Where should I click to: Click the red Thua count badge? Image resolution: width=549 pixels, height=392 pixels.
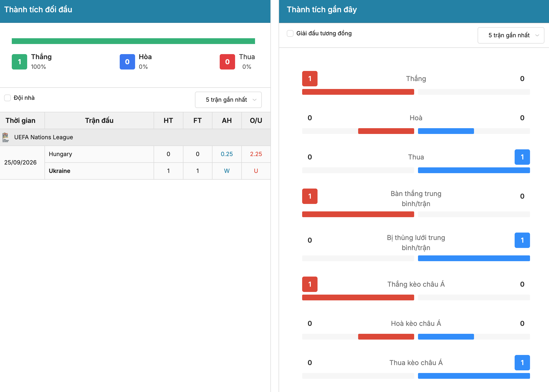[227, 62]
